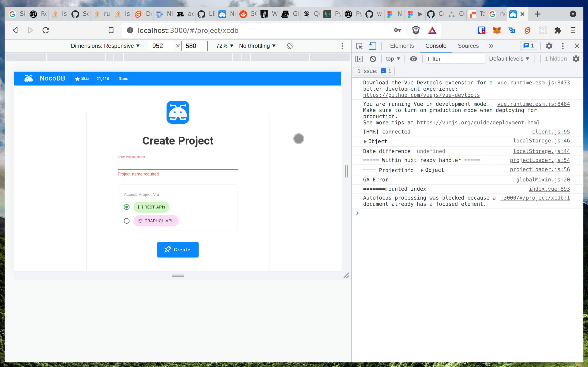588x367 pixels.
Task: Click the NocoDB Docs link
Action: point(123,79)
